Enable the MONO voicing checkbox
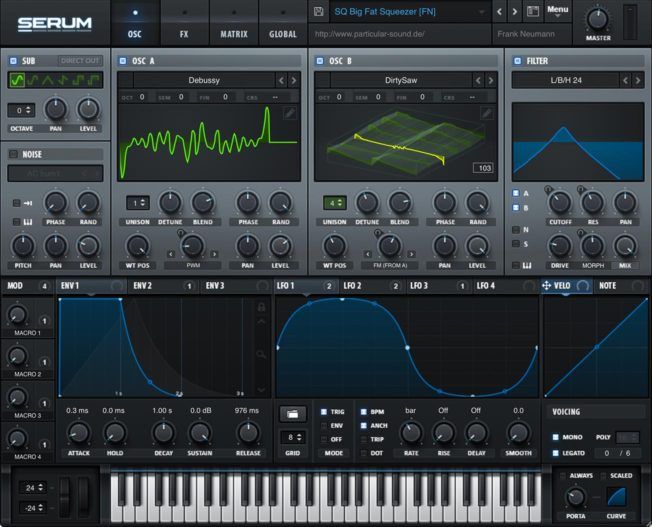 [x=556, y=437]
